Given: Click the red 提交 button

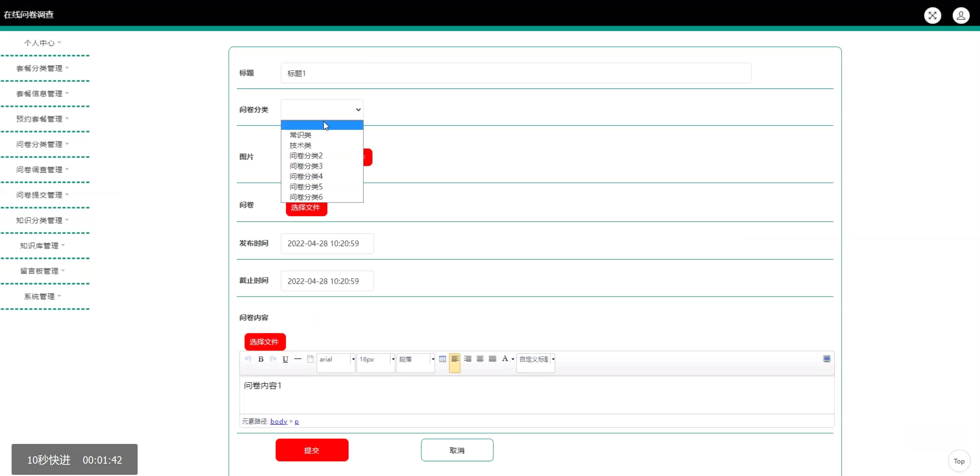Looking at the screenshot, I should pos(312,450).
